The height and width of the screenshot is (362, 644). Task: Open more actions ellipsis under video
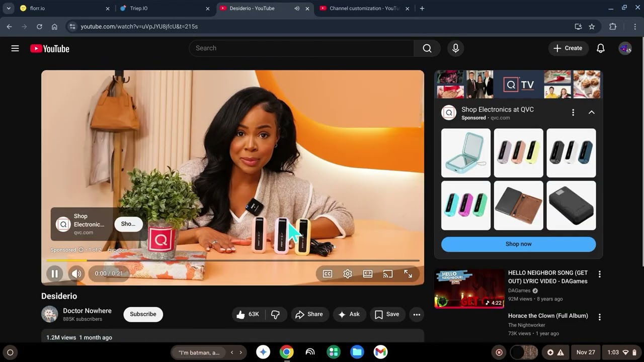pos(417,314)
